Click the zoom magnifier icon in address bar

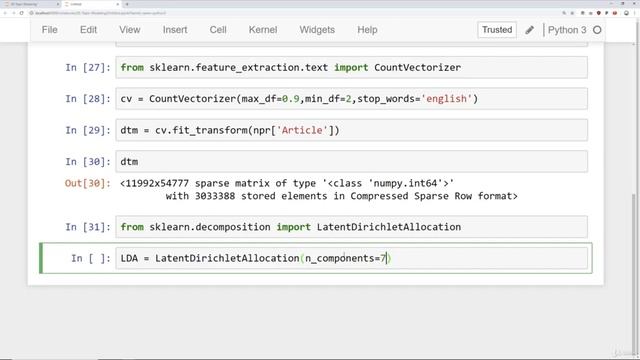[564, 13]
